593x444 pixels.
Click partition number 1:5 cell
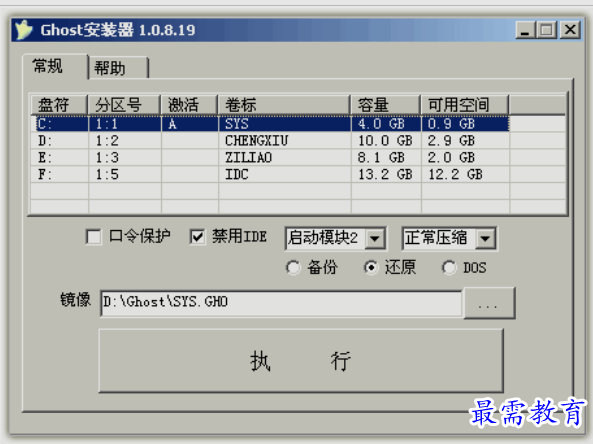click(x=107, y=174)
